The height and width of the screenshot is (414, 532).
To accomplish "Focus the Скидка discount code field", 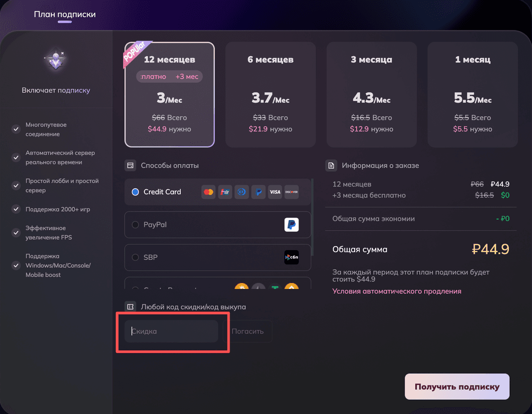I will pos(171,331).
